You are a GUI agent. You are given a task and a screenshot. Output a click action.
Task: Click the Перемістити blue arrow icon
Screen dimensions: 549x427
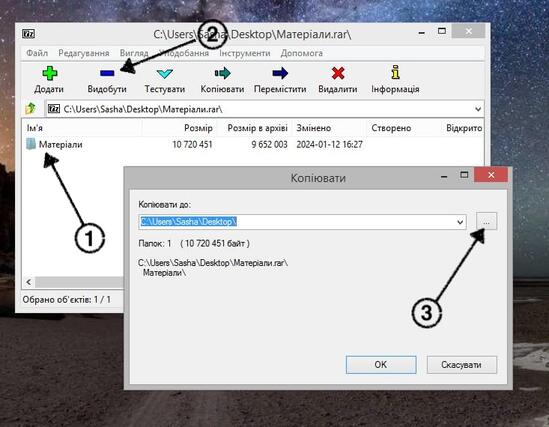tap(280, 73)
